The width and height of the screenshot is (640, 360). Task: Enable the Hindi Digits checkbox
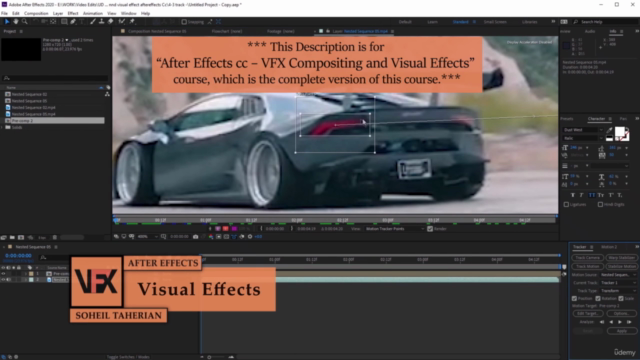[600, 204]
